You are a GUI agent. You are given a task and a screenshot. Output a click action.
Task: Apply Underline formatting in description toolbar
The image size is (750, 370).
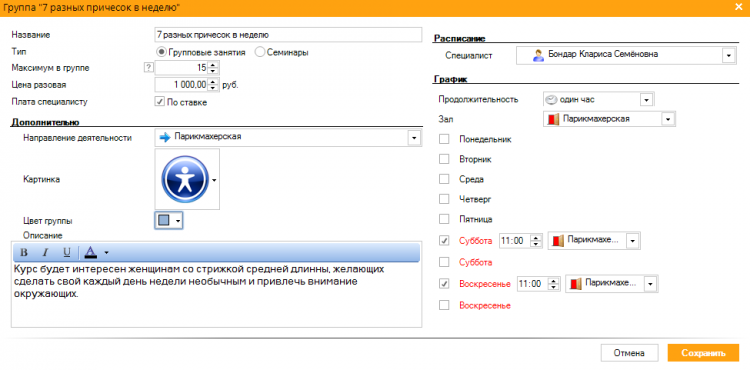pos(67,252)
